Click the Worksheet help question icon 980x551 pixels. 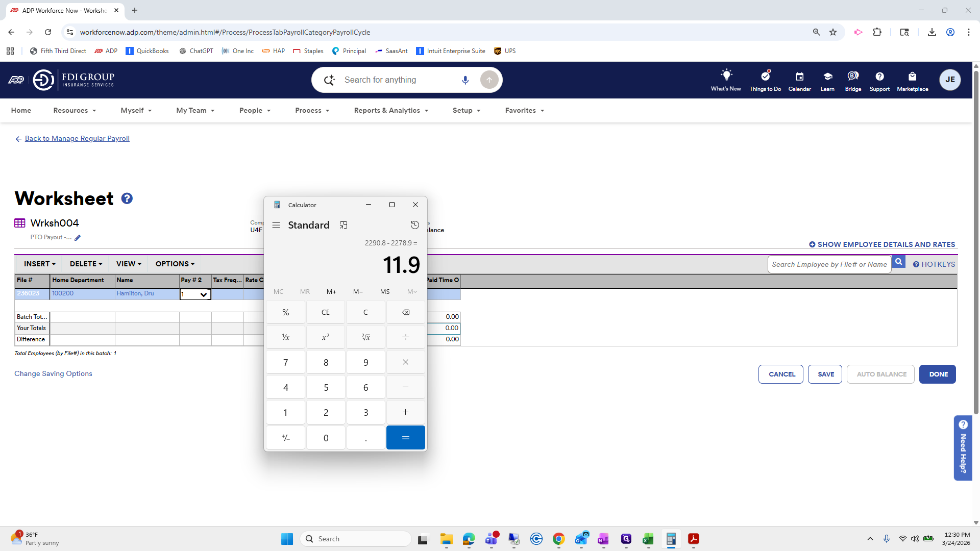pyautogui.click(x=127, y=198)
